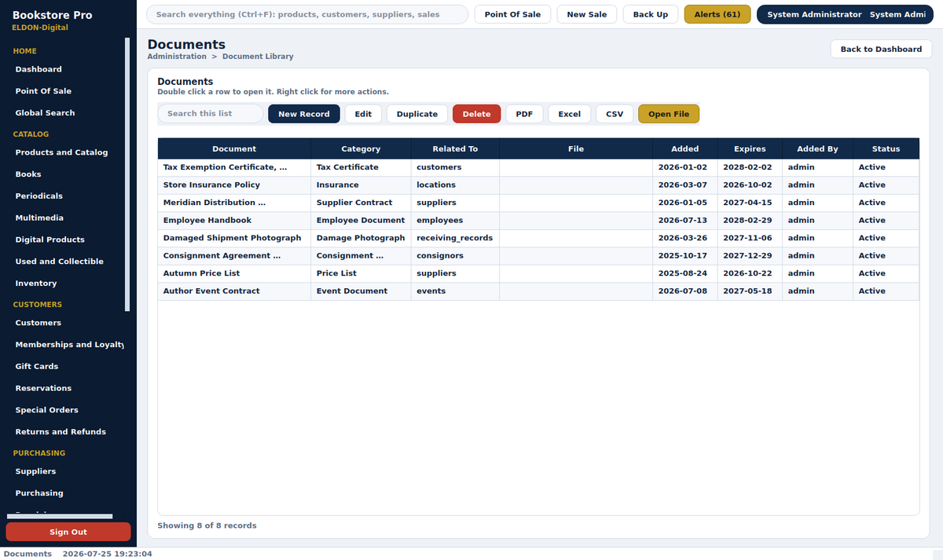Sort by Added column header

coord(685,148)
